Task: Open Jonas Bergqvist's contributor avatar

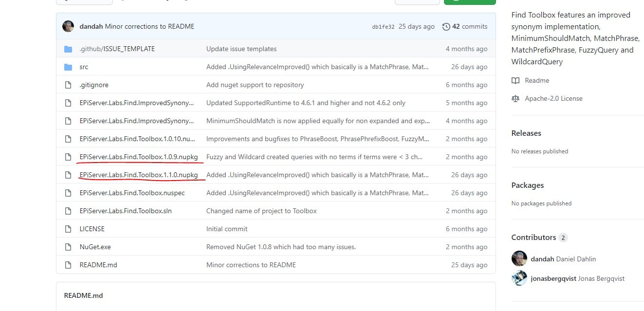Action: coord(519,278)
